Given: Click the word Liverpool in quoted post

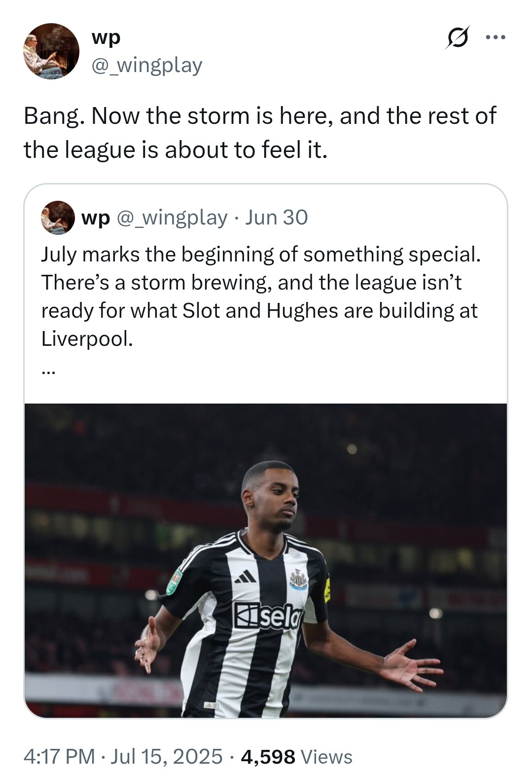Looking at the screenshot, I should point(87,338).
